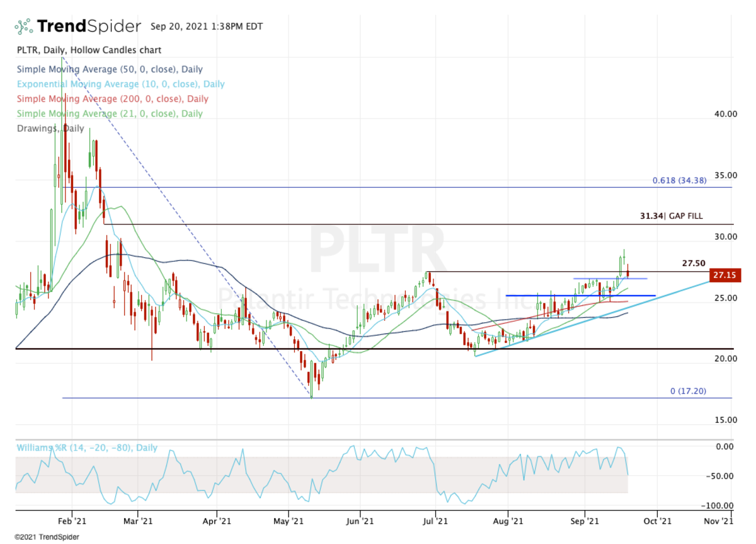Click the 25.00 price axis label

click(x=726, y=298)
